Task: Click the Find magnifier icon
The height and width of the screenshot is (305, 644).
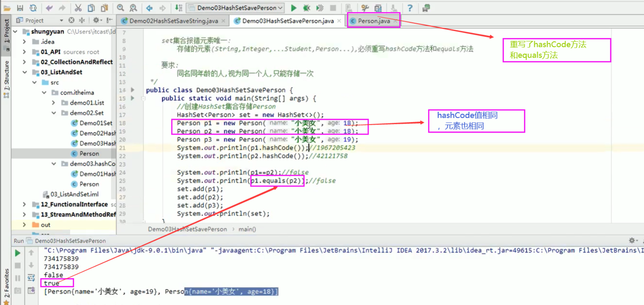Action: tap(121, 7)
